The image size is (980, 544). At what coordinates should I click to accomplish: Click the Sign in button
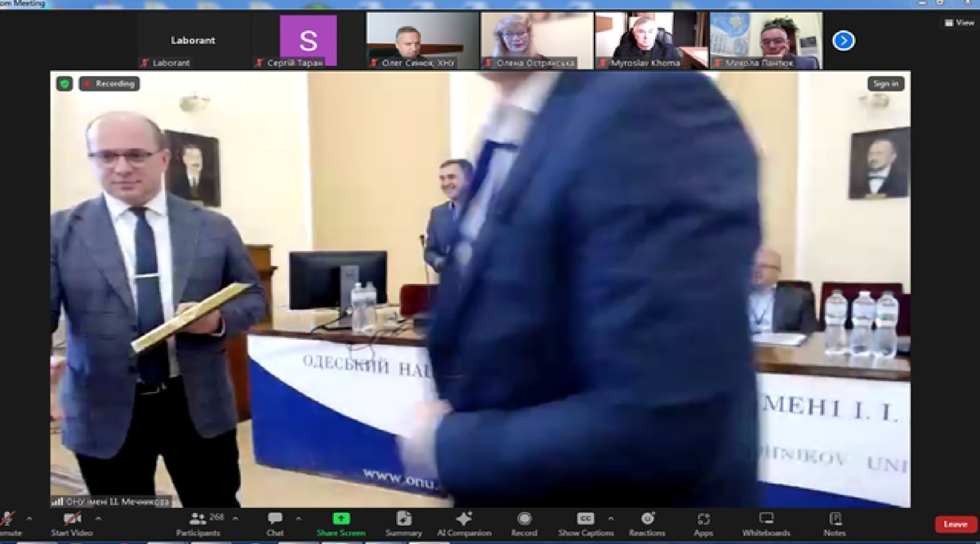(885, 83)
